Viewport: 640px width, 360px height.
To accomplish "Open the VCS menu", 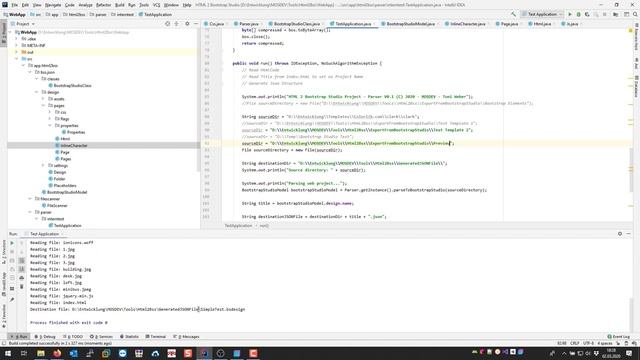I will pos(156,5).
